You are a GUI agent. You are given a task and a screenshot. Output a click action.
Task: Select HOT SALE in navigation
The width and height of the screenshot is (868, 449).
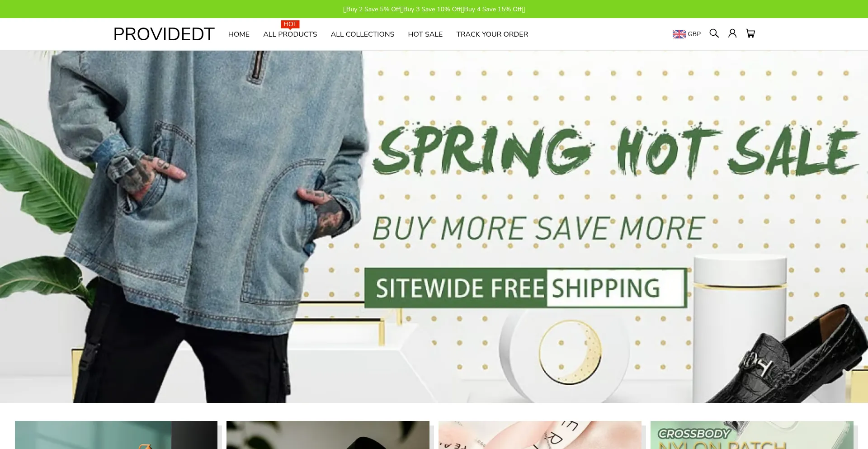coord(425,34)
